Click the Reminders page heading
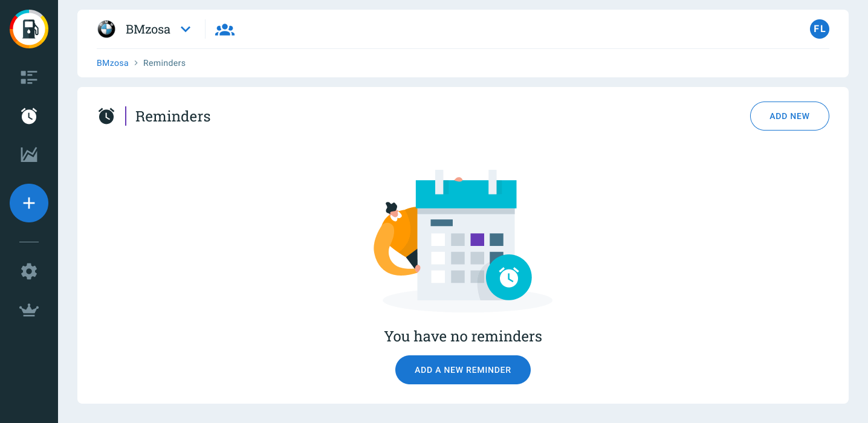 click(173, 116)
